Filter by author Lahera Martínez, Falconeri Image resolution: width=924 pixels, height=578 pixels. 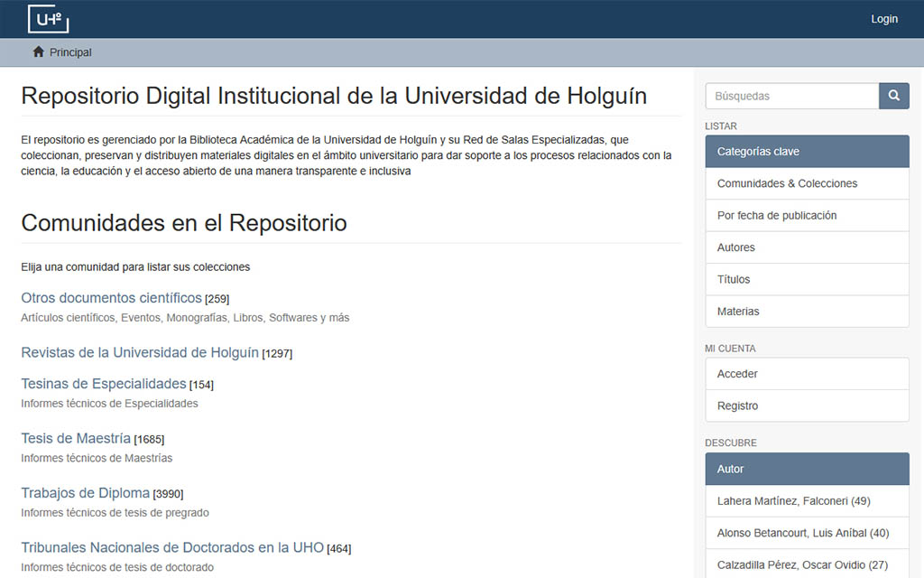[x=793, y=501]
